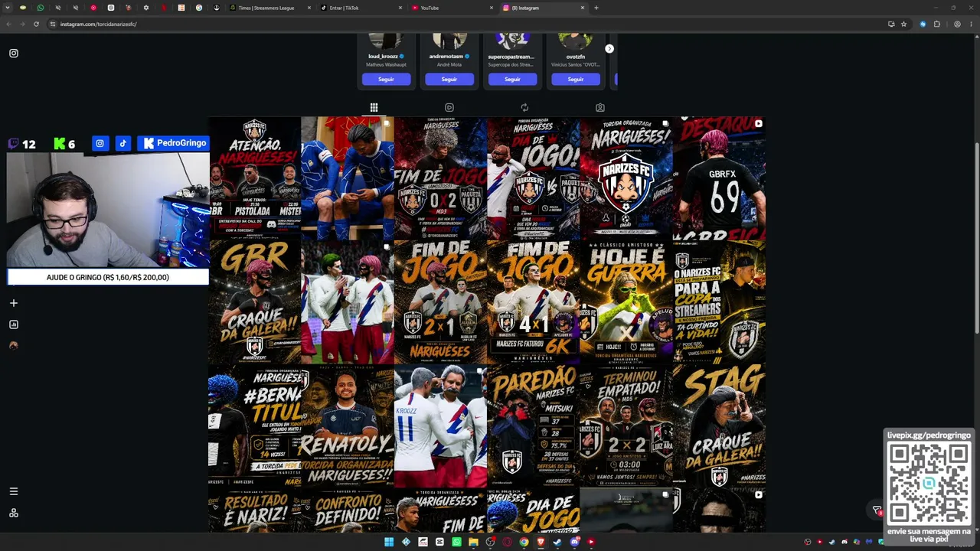Click the Kick PedroGringo badge

pyautogui.click(x=174, y=143)
